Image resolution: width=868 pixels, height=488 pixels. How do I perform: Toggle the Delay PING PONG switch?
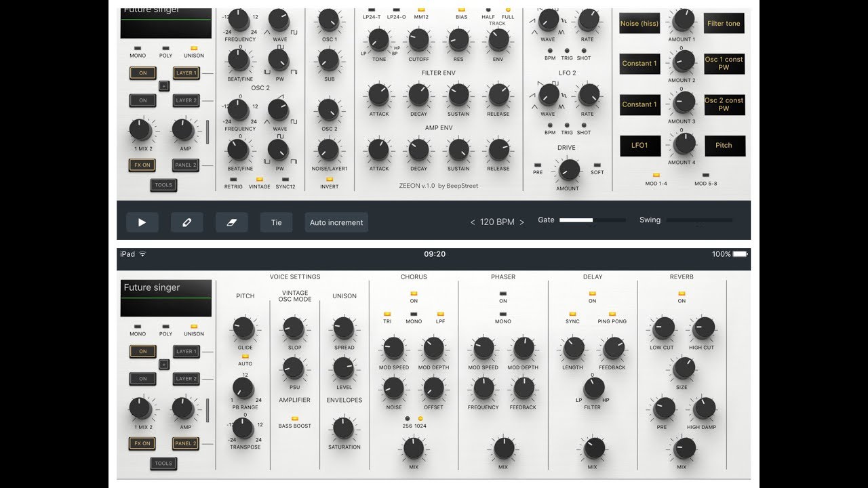pyautogui.click(x=612, y=314)
